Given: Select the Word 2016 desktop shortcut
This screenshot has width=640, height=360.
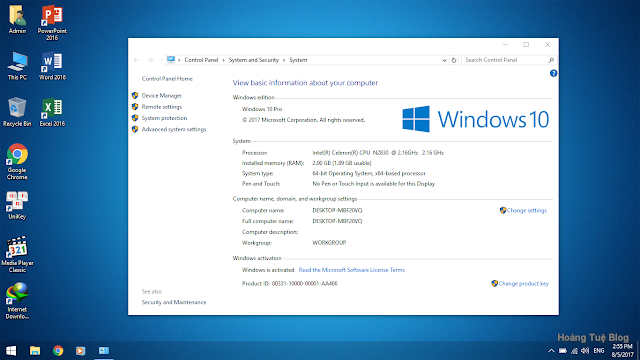Looking at the screenshot, I should (x=52, y=66).
